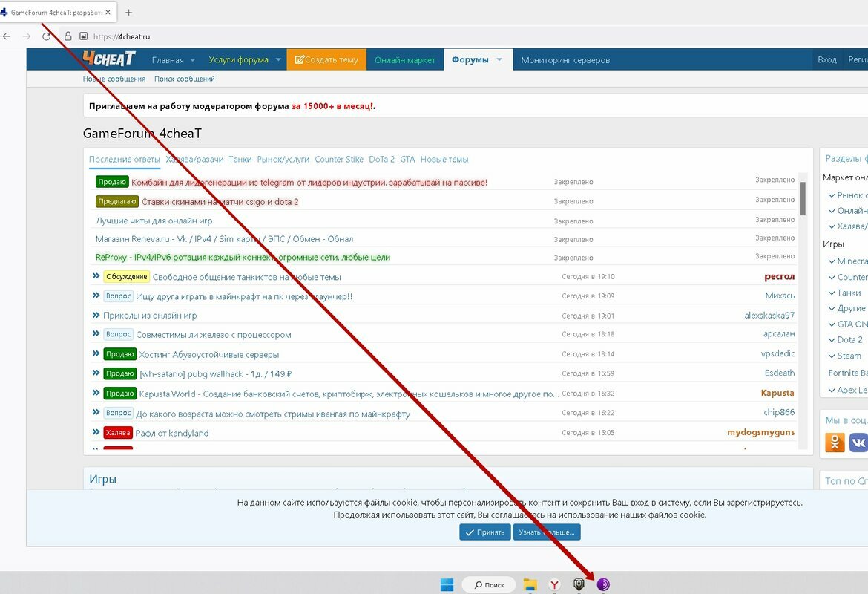Image resolution: width=868 pixels, height=594 pixels.
Task: Click the 4cheaT forum logo
Action: coord(108,59)
